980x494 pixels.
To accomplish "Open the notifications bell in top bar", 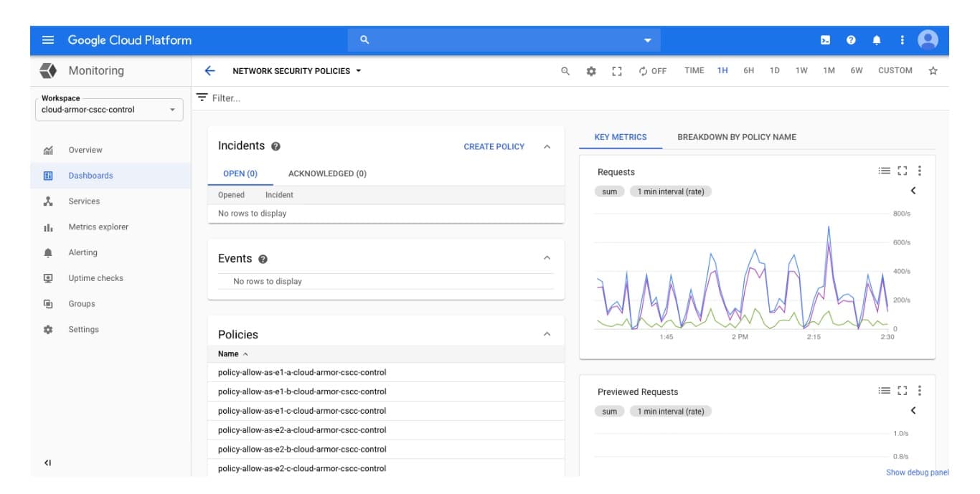I will click(x=877, y=40).
